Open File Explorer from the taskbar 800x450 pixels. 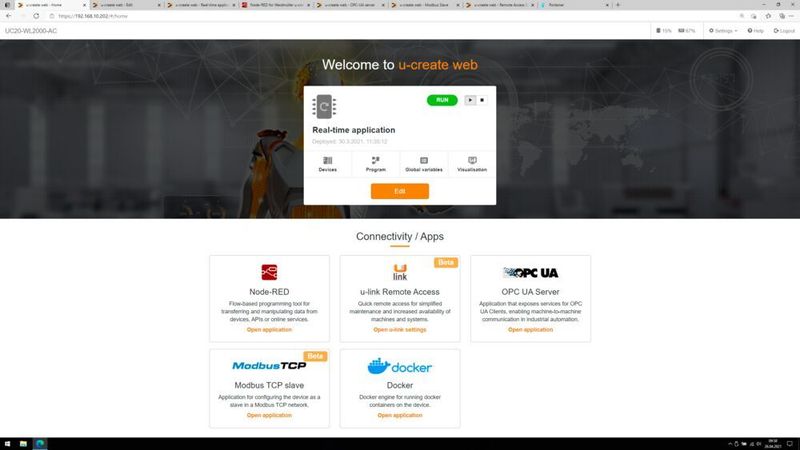23,444
